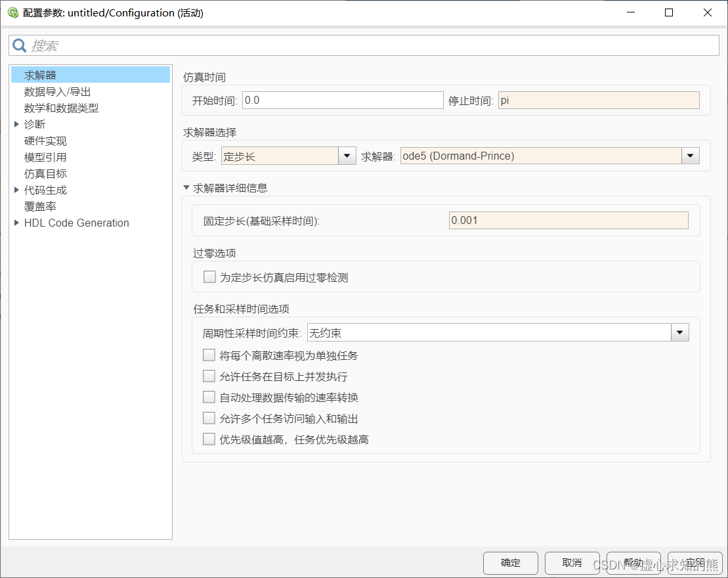Click the 取消 button
This screenshot has height=578, width=728.
(572, 563)
